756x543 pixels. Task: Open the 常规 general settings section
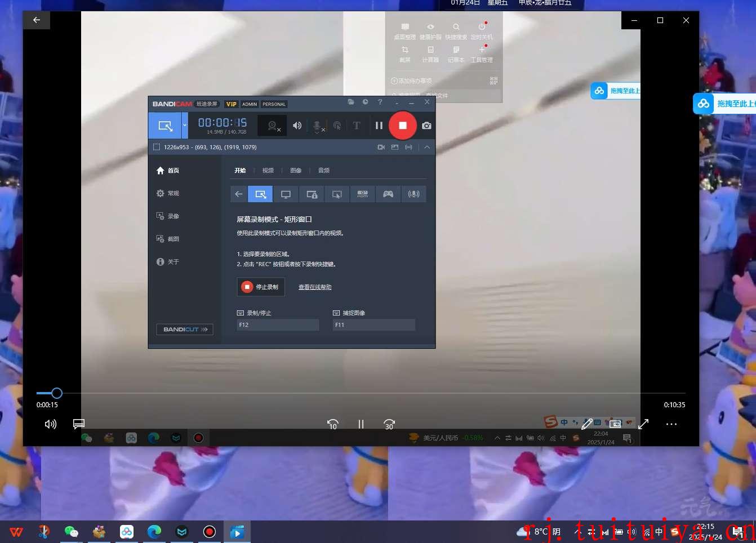168,193
